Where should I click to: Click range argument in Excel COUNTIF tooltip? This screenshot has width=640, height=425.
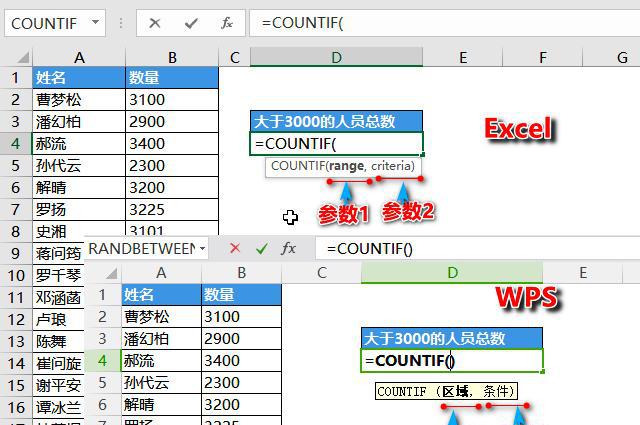point(346,166)
